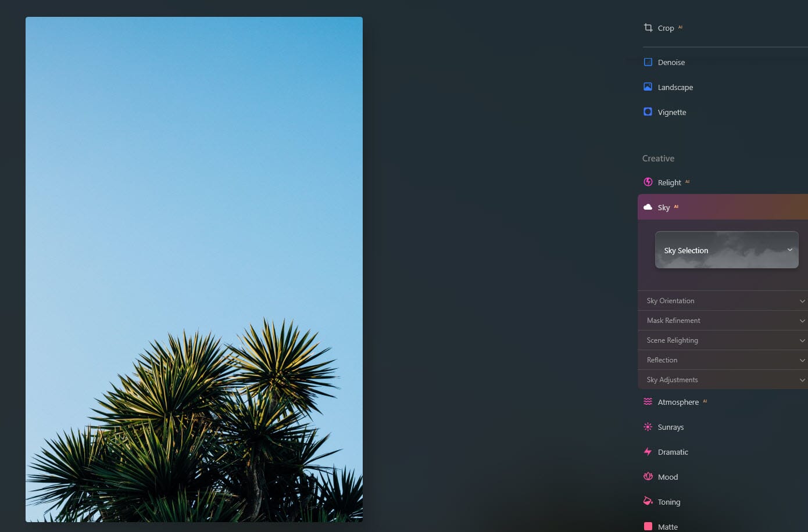Click the Mask Refinement label
This screenshot has height=532, width=808.
click(674, 321)
